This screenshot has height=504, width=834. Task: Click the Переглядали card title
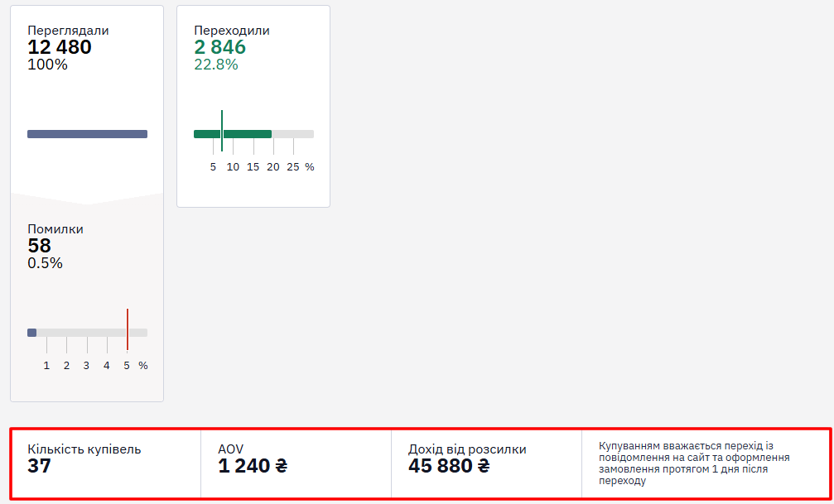68,31
